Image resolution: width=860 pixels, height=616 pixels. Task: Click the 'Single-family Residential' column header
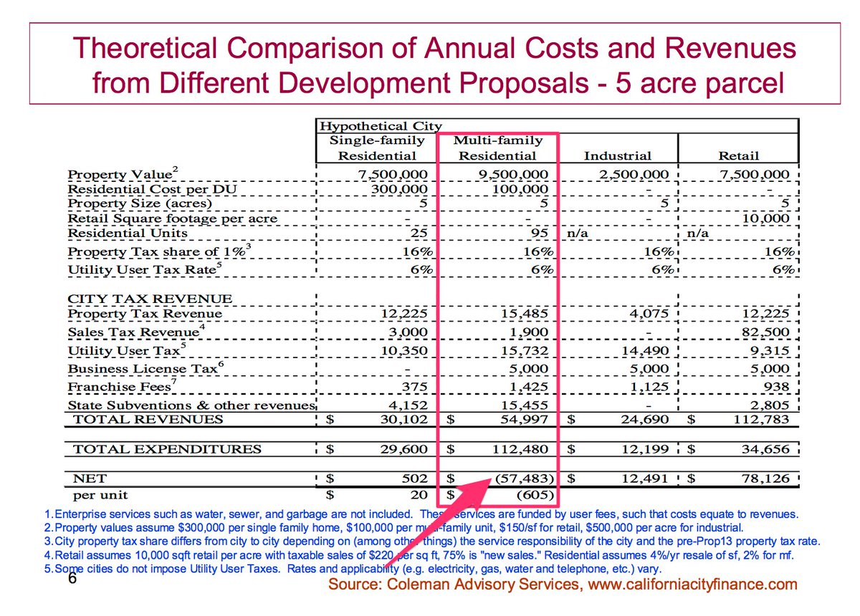377,148
